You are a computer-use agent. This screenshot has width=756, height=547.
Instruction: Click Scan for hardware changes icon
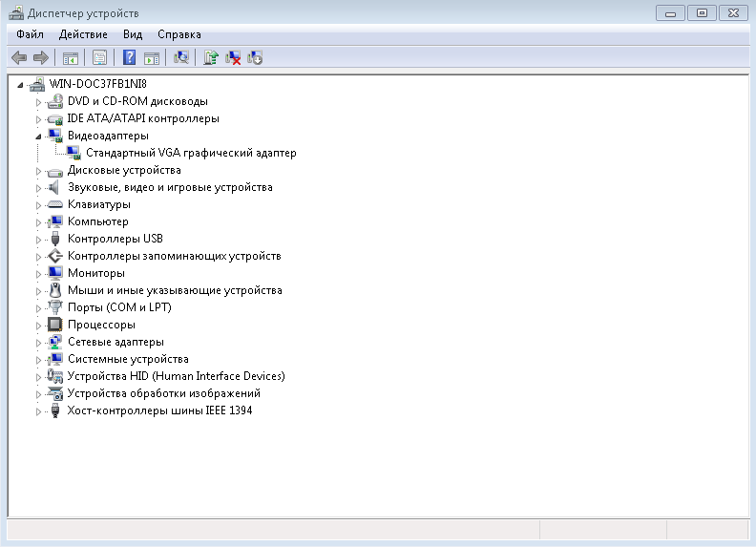(x=180, y=57)
